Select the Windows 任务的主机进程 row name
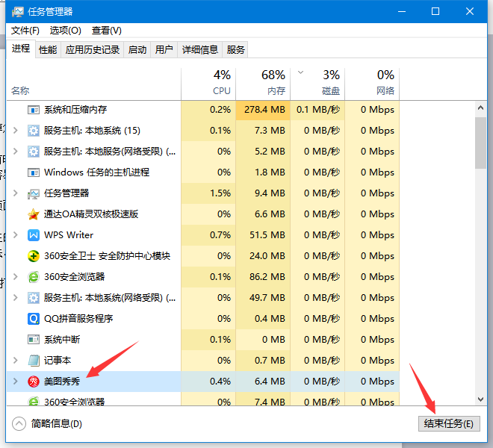Screen dimensions: 493x448 point(97,172)
